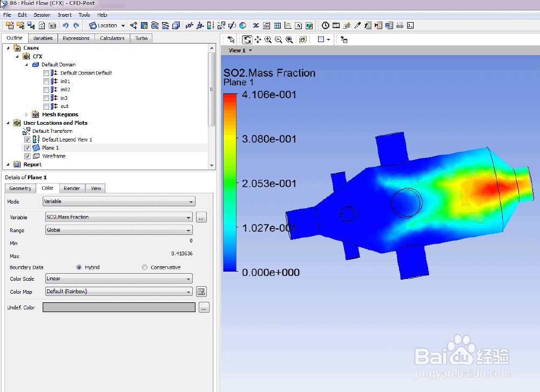Open the viewport layout dropdown
The height and width of the screenshot is (392, 540).
click(x=328, y=39)
